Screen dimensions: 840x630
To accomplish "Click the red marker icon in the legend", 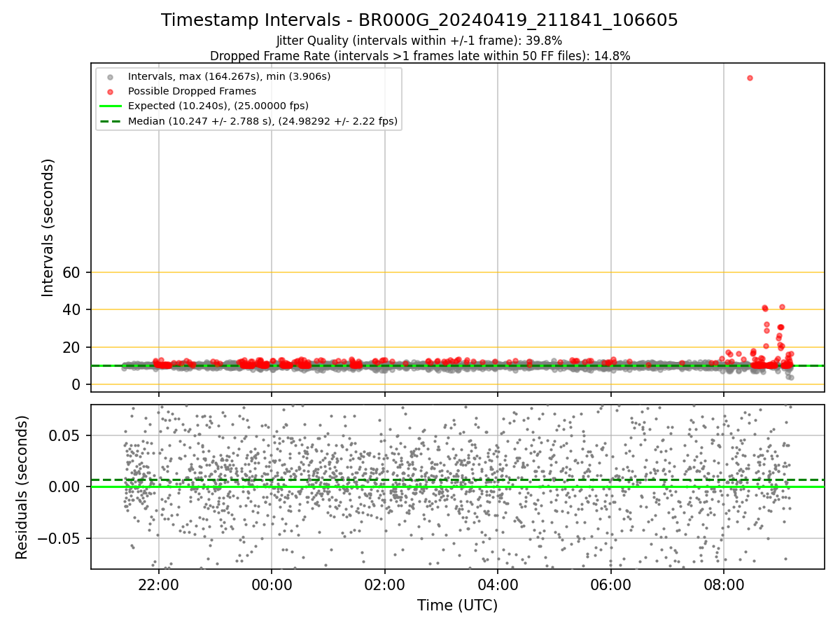I will 109,91.
